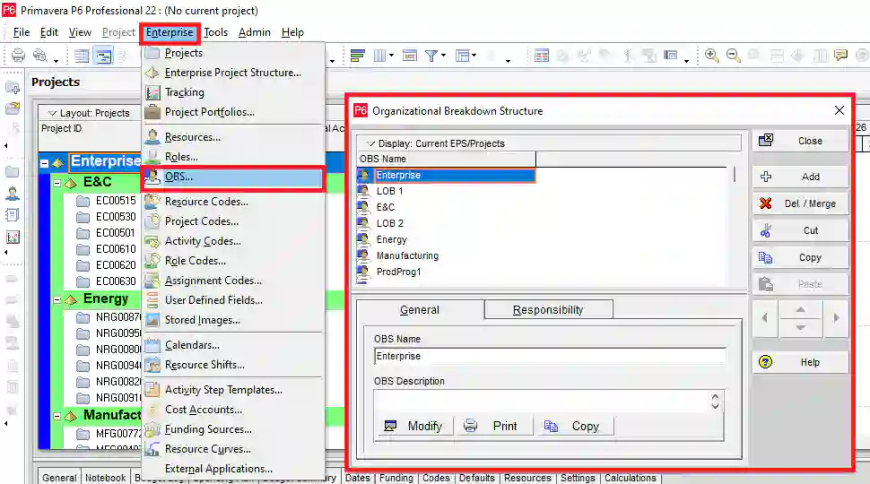870x484 pixels.
Task: Click the Print button in description toolbar
Action: (494, 426)
